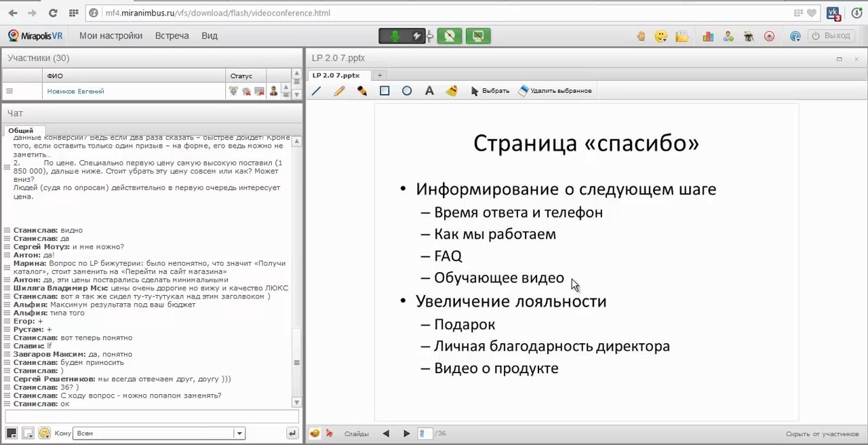The height and width of the screenshot is (445, 868).
Task: Click role avatar icon for Новиков Евгений
Action: click(x=274, y=91)
